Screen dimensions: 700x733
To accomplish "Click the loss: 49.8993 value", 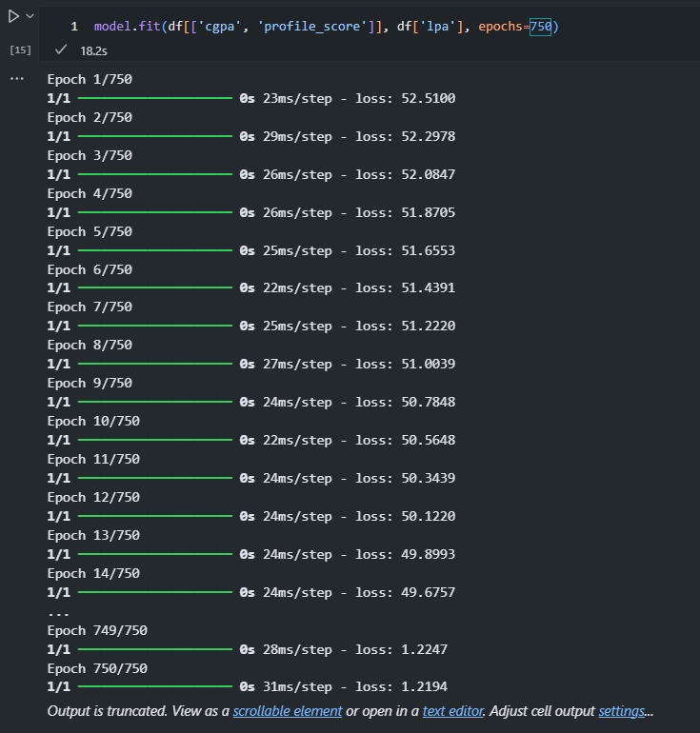I will [x=406, y=554].
